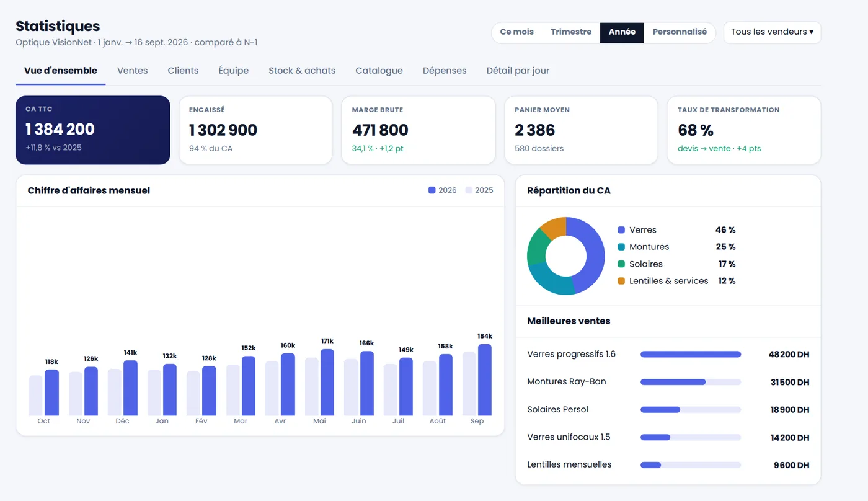Toggle the 2026 series legend swatch
This screenshot has height=501, width=868.
(x=432, y=190)
